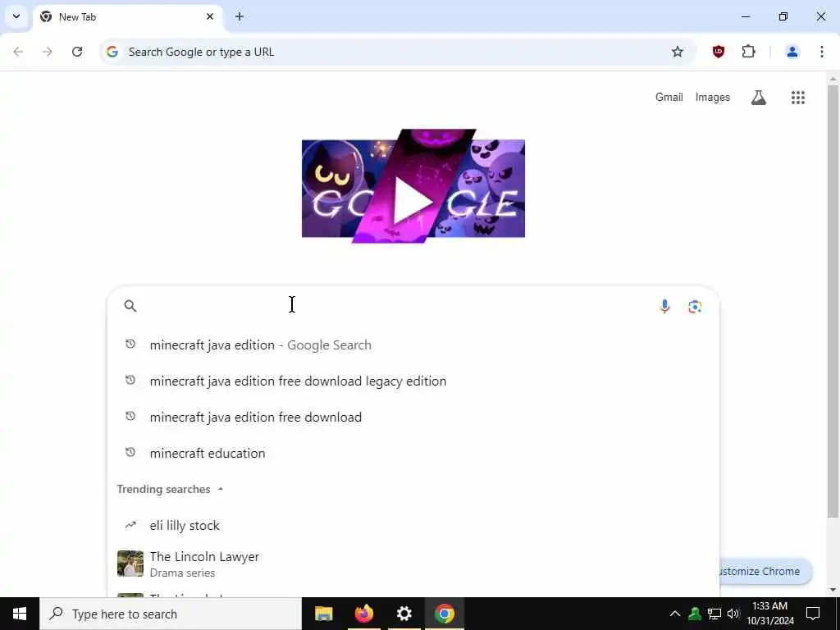
Task: Open the Windows Start menu
Action: click(x=20, y=614)
